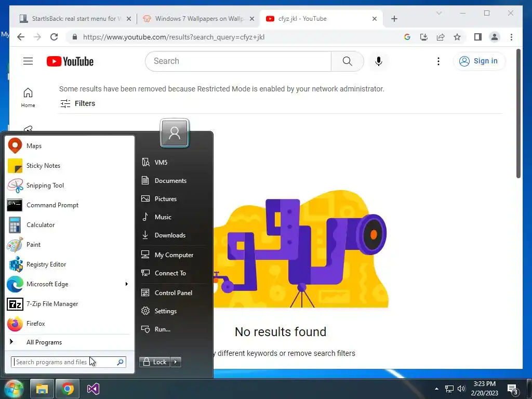Open Documents from Start menu
This screenshot has width=532, height=399.
pos(174,180)
